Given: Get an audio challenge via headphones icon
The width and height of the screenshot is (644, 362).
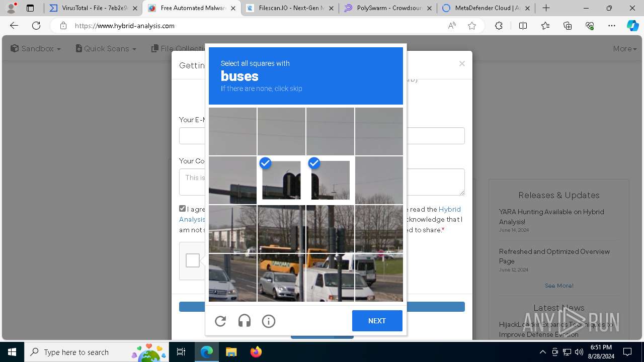Looking at the screenshot, I should 245,321.
